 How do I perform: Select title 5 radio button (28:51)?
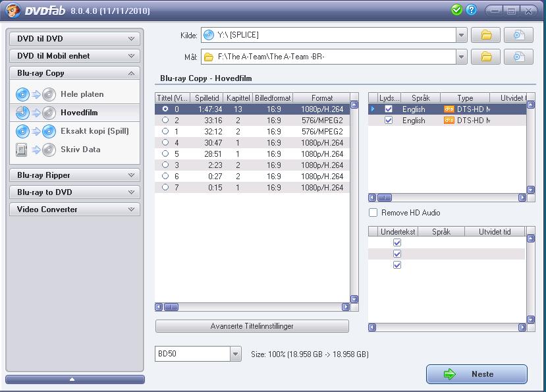[x=165, y=154]
